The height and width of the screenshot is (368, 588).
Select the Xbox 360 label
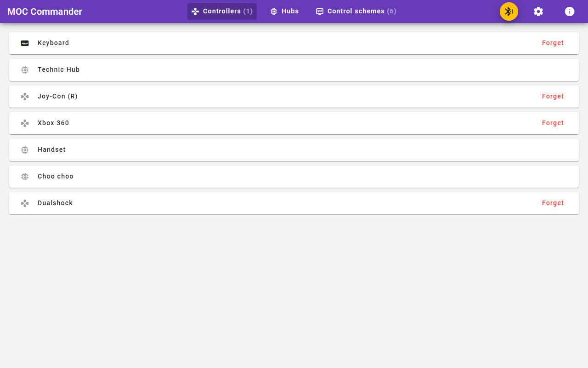(53, 123)
